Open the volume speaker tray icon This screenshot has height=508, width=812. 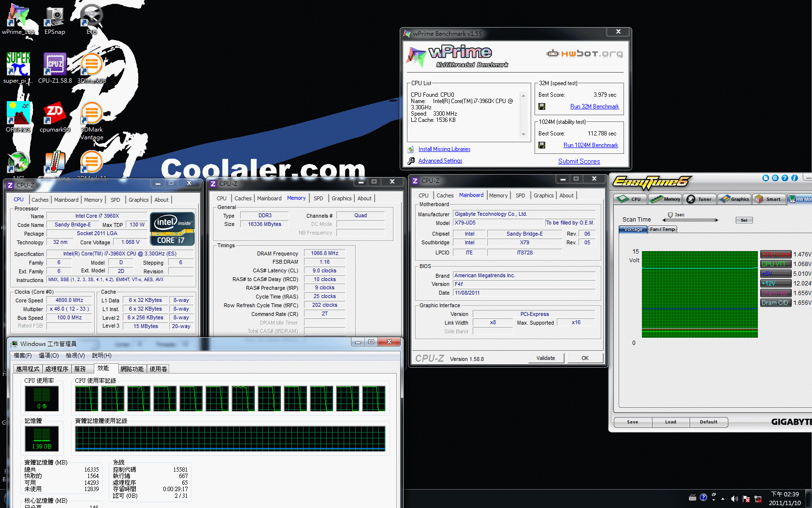735,499
